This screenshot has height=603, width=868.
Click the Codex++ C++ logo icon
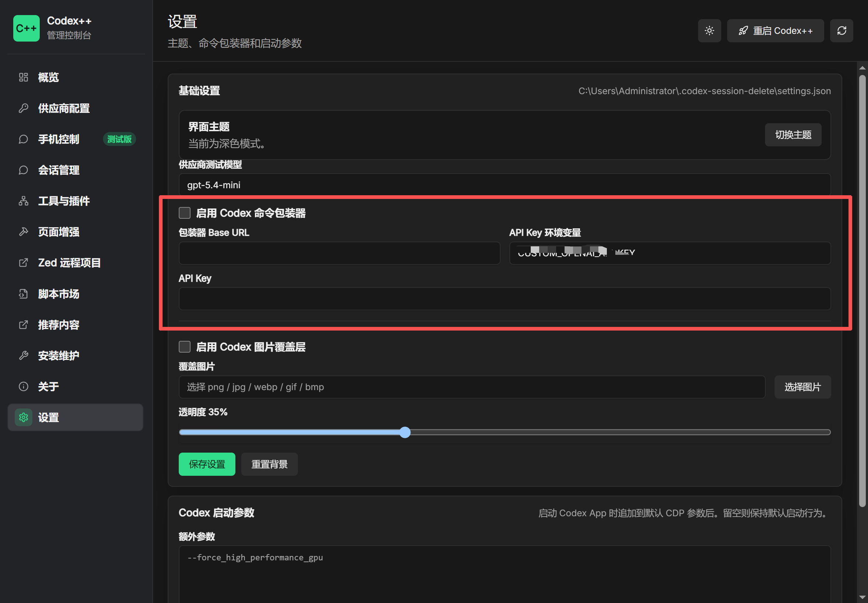click(26, 28)
